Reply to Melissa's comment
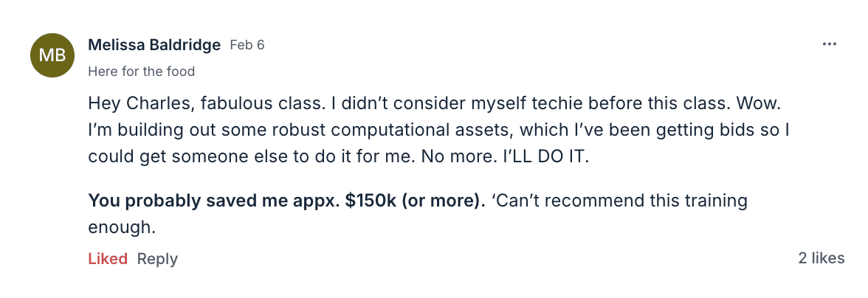Screen dimensions: 868x298 pyautogui.click(x=157, y=259)
